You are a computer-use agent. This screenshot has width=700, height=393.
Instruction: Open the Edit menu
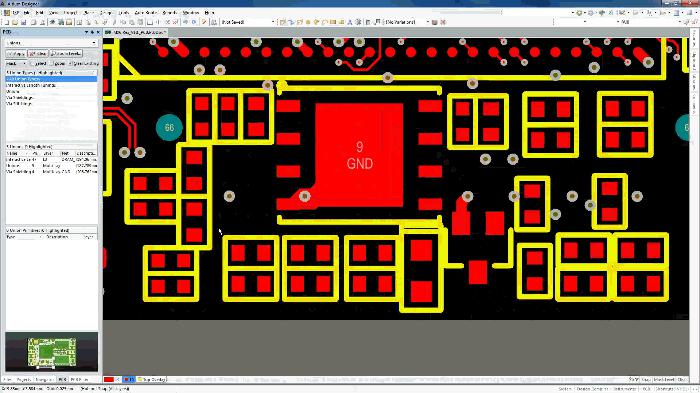tap(39, 13)
